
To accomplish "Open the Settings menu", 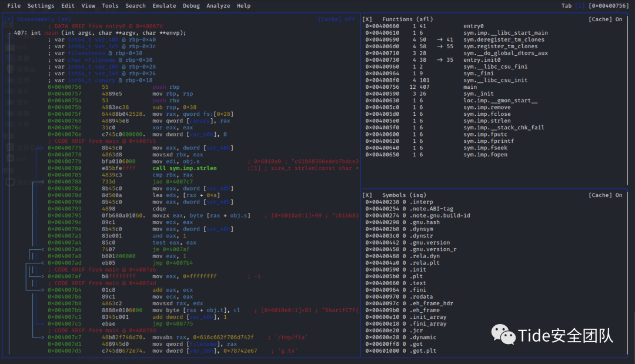I will click(x=41, y=6).
